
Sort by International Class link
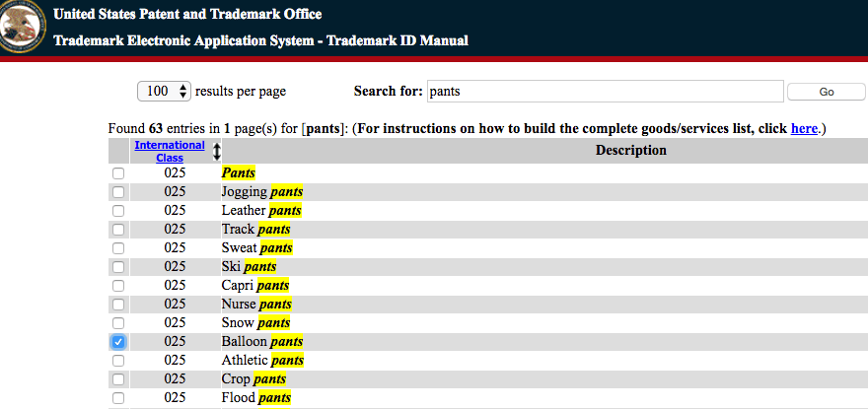pyautogui.click(x=170, y=151)
